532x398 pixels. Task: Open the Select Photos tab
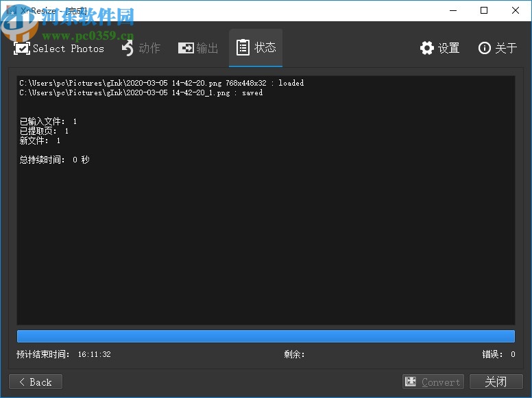coord(59,48)
